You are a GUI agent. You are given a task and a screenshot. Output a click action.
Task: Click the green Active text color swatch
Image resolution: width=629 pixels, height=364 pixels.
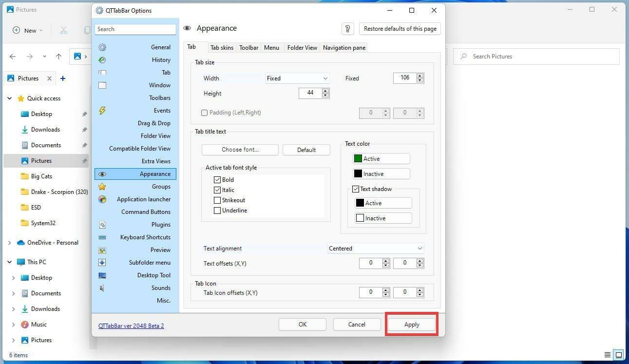tap(357, 158)
